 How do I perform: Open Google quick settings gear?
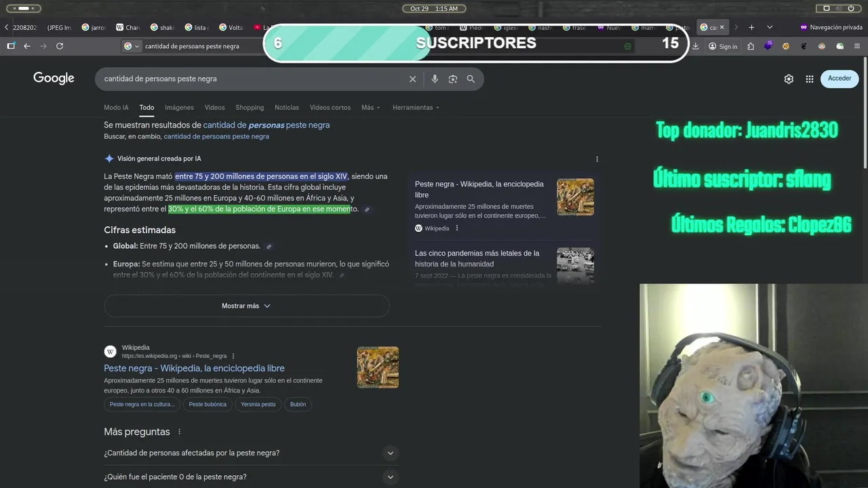789,79
